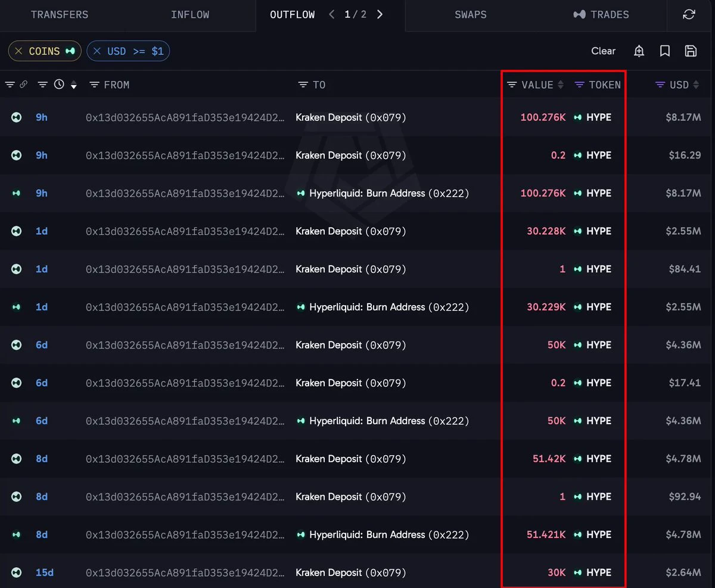Click the FROM column header label
The width and height of the screenshot is (715, 588).
tap(117, 85)
